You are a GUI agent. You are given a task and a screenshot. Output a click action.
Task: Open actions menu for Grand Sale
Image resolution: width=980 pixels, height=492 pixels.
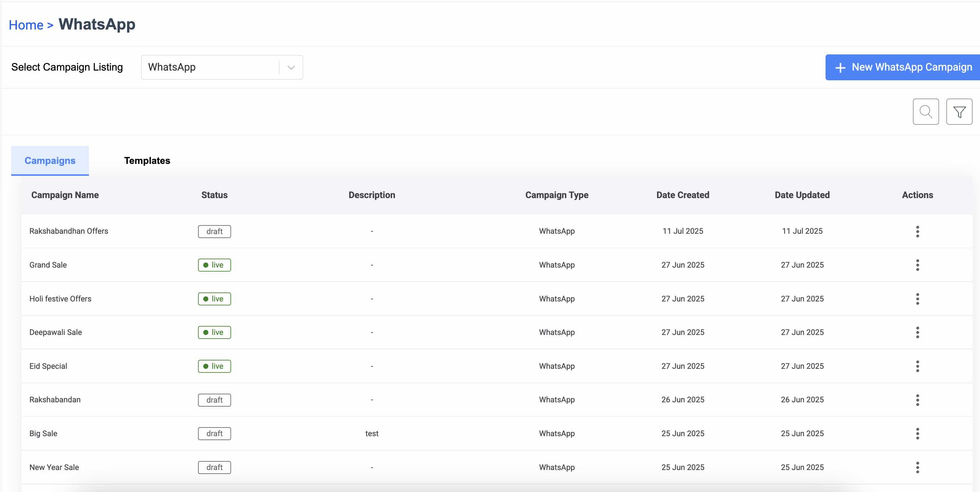click(x=917, y=265)
